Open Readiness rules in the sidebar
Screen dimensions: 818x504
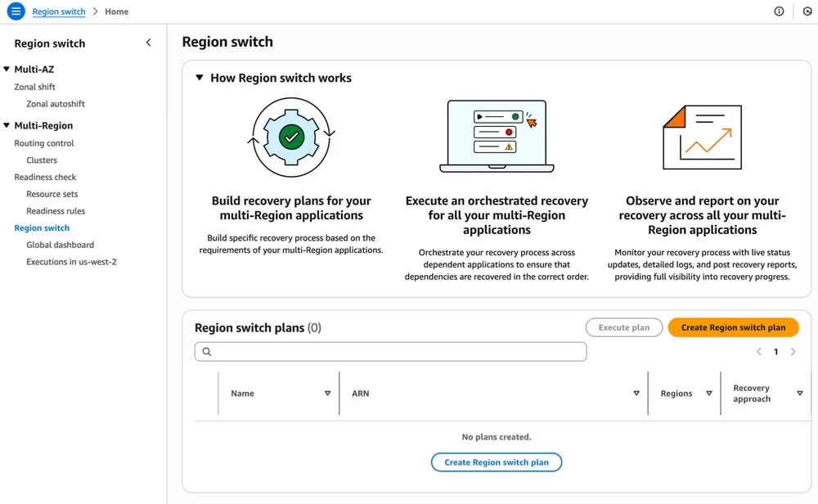point(56,211)
